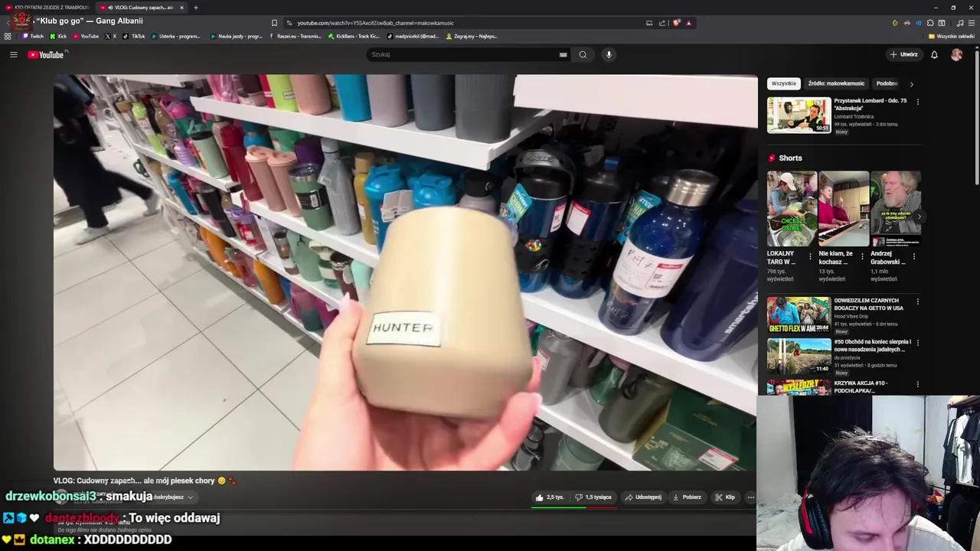The image size is (980, 551).
Task: Switch to KTO OSTATNI ZEJDZIE Z TRAMPOLINY tab
Action: tap(47, 8)
